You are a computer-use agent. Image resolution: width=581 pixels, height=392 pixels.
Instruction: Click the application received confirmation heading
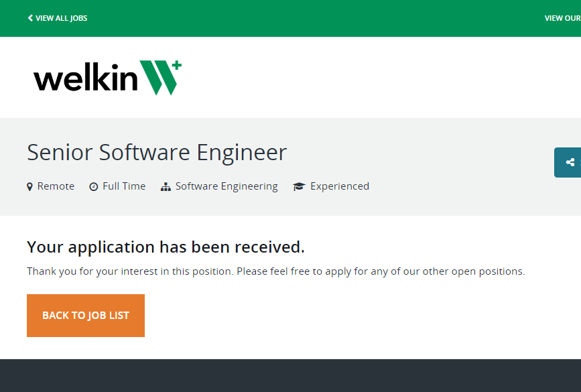[166, 247]
